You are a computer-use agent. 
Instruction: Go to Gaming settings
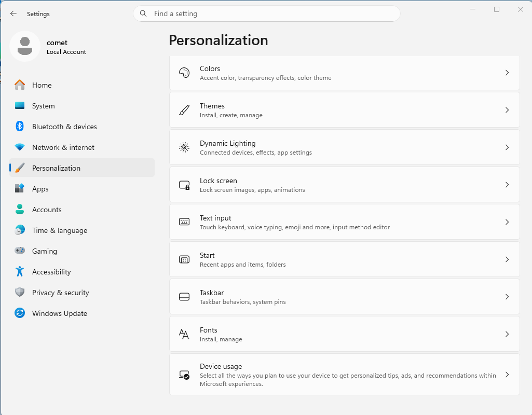pos(82,251)
